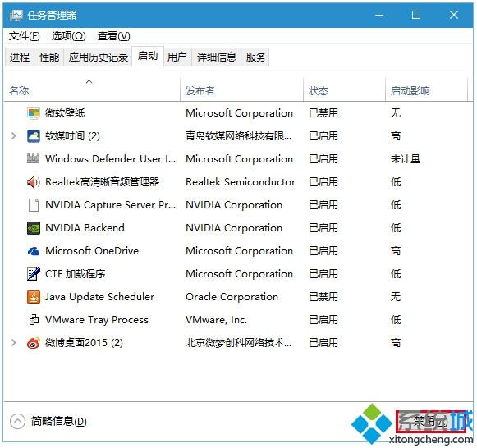Click the NVIDIA Backend green icon
Viewport: 477px width, 448px height.
(x=34, y=228)
